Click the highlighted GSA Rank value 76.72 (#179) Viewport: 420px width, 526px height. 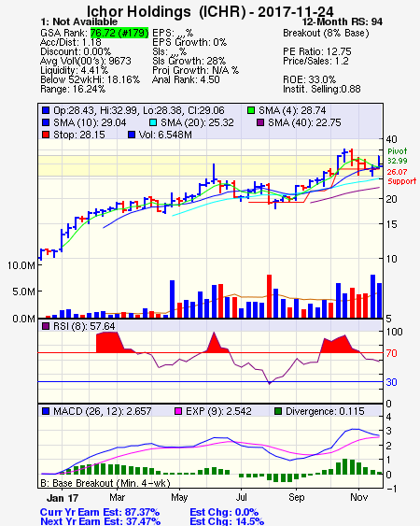[x=119, y=33]
